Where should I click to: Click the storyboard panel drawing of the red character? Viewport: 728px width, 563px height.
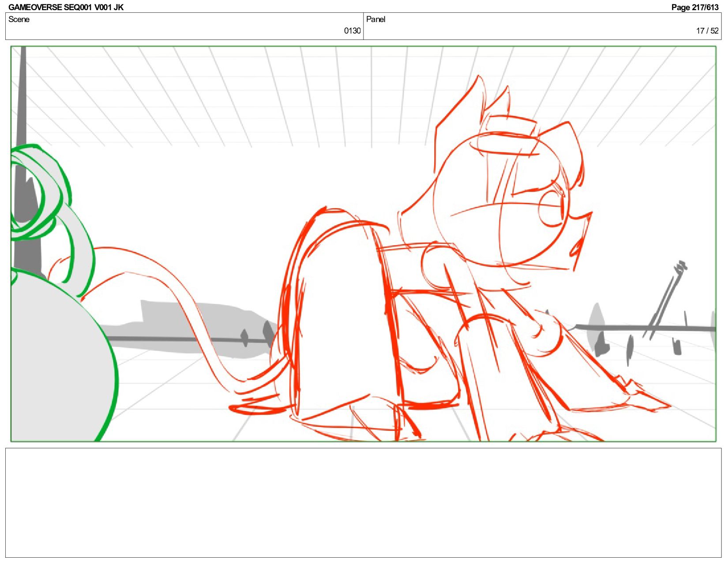click(363, 244)
